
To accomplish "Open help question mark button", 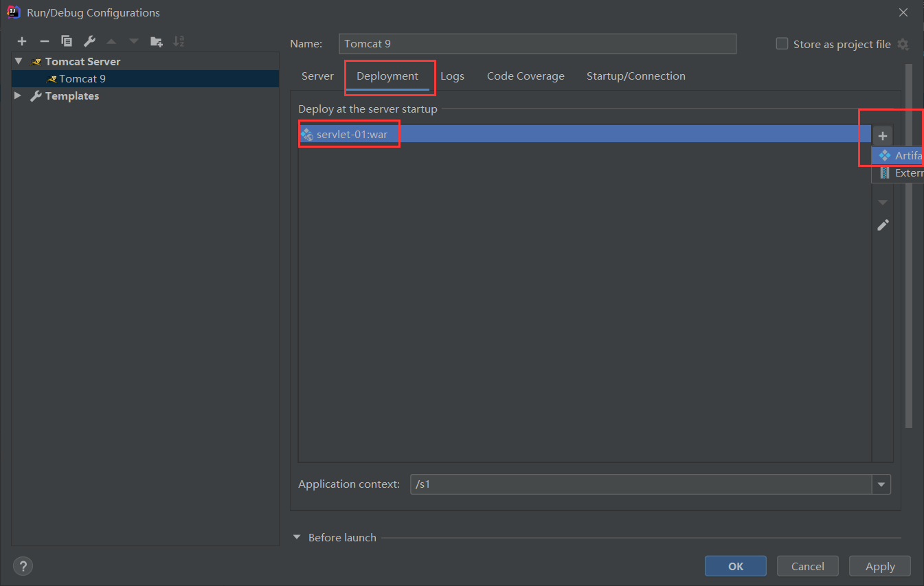I will 23,566.
